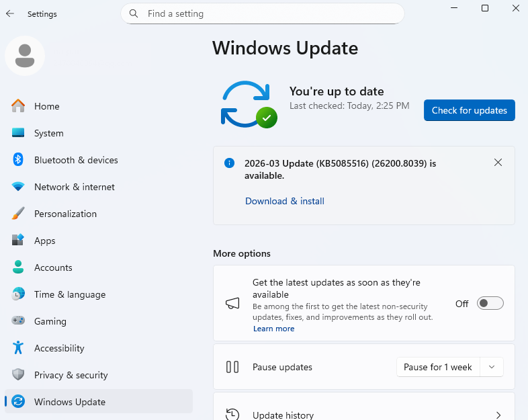The height and width of the screenshot is (420, 528).
Task: Open the Home settings page
Action: pos(99,106)
